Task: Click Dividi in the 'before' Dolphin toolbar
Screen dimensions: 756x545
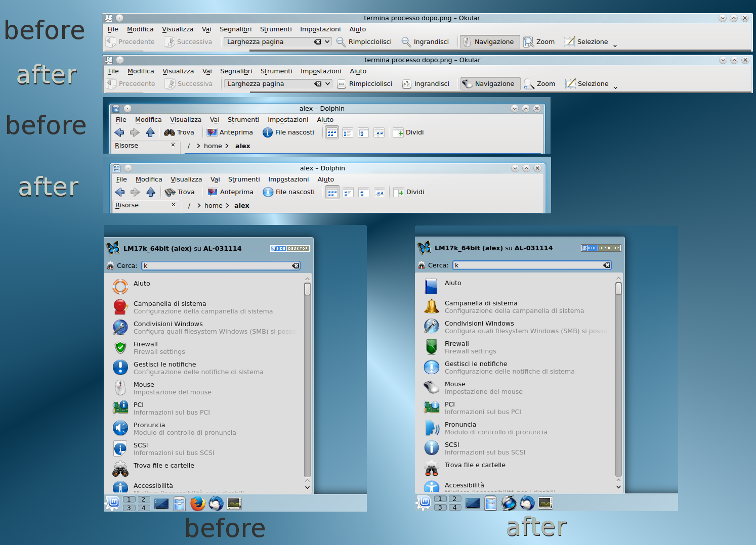Action: coord(409,132)
